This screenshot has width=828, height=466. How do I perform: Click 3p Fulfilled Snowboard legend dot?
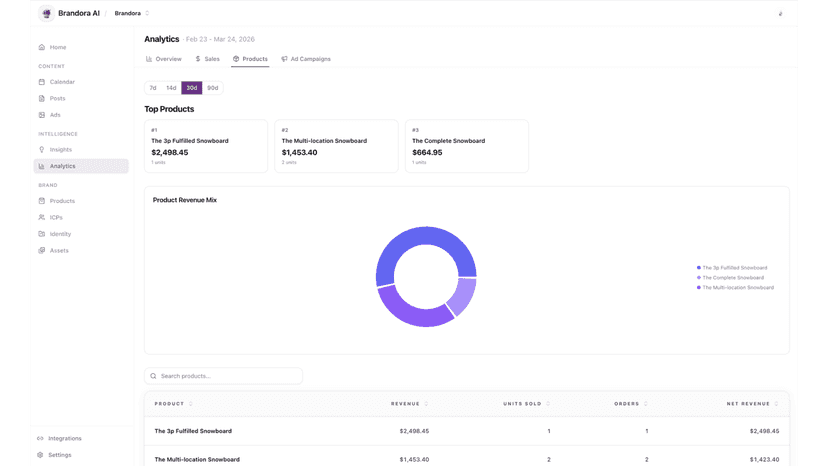click(x=699, y=268)
